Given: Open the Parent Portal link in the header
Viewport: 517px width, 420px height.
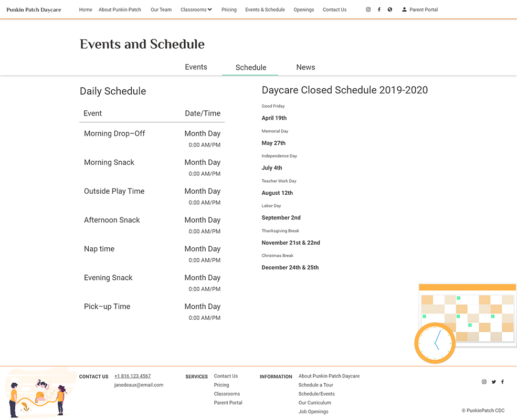Looking at the screenshot, I should pyautogui.click(x=424, y=9).
